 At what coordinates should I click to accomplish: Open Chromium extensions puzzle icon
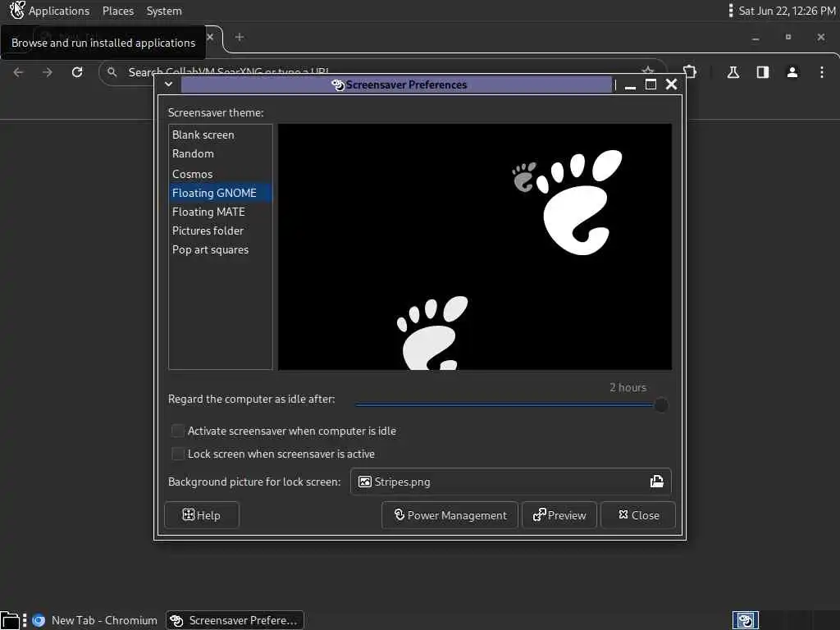click(690, 72)
